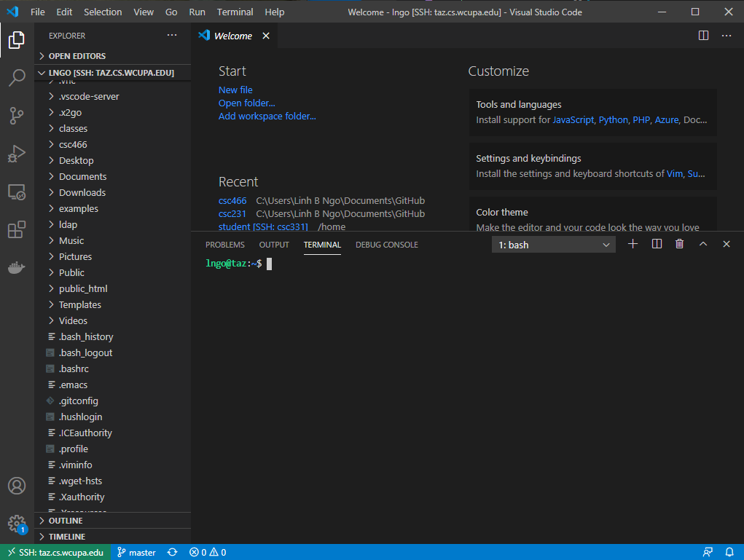This screenshot has height=560, width=744.
Task: Expand the classes folder
Action: [113, 128]
